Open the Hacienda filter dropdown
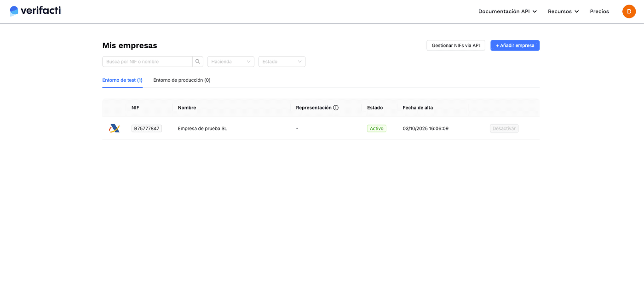The height and width of the screenshot is (302, 644). point(230,62)
